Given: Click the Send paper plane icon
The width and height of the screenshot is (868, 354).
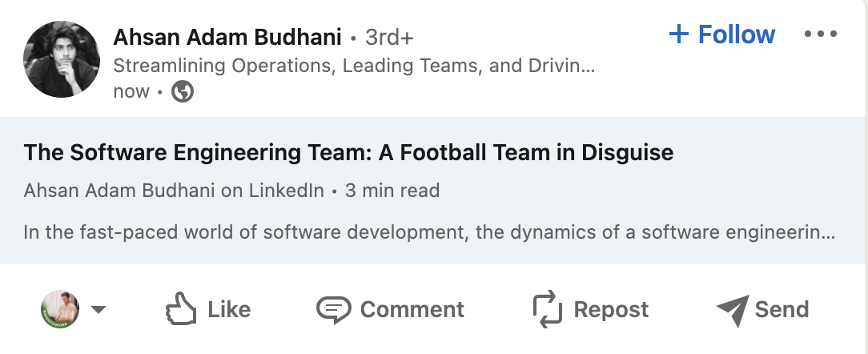Looking at the screenshot, I should click(732, 309).
